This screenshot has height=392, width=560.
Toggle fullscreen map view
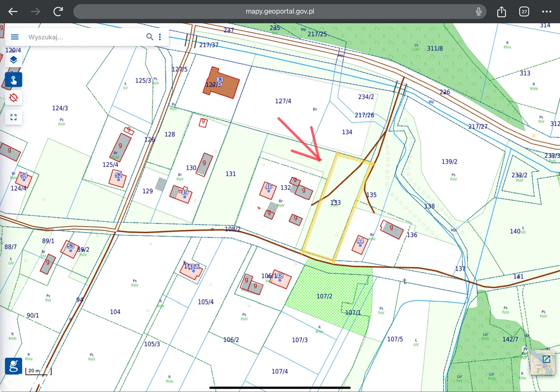point(14,117)
